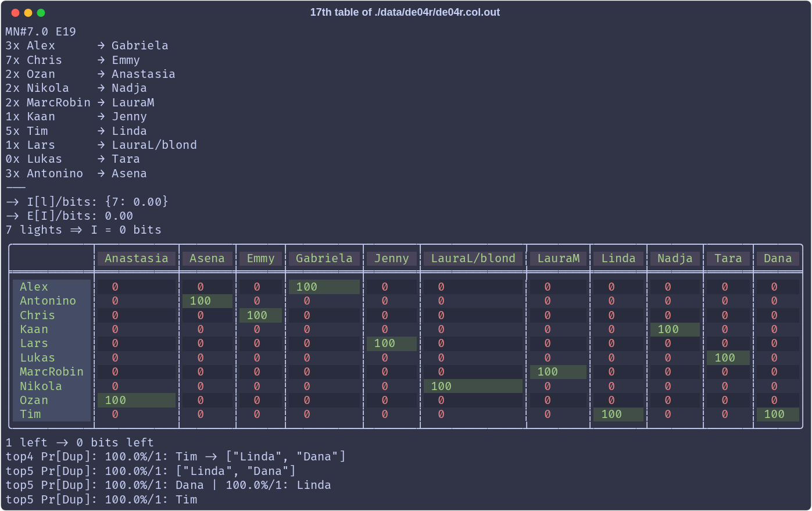This screenshot has height=511, width=812.
Task: Click the line '3x Antonino → Asena'
Action: click(x=76, y=173)
